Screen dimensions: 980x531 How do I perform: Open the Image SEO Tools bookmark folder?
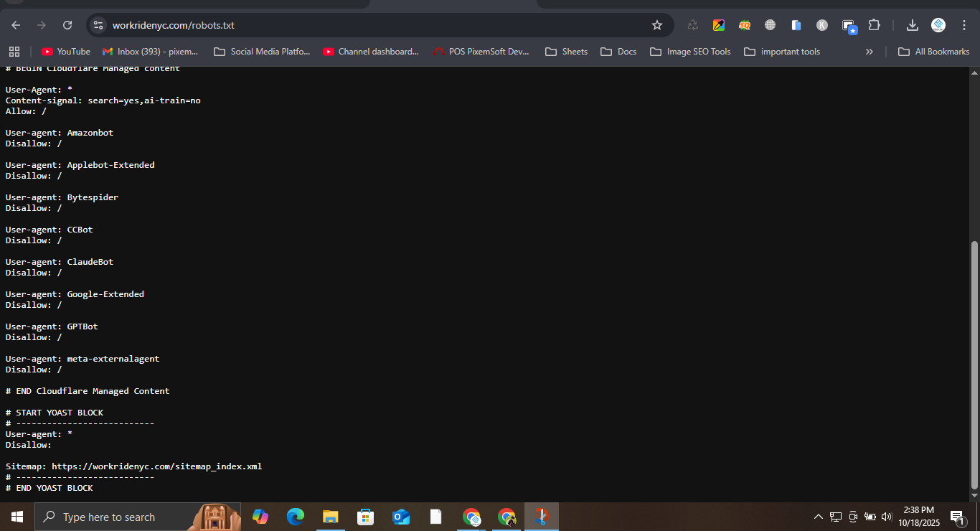coord(690,52)
